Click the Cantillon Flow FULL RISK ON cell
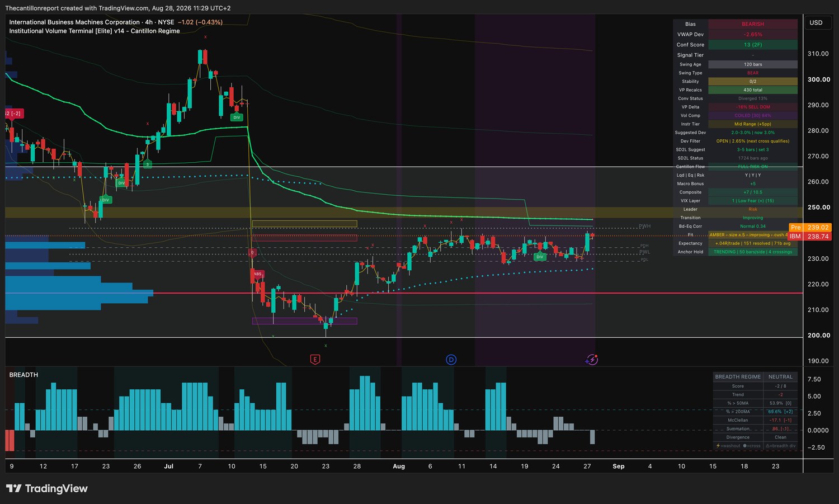The width and height of the screenshot is (839, 504). click(753, 167)
